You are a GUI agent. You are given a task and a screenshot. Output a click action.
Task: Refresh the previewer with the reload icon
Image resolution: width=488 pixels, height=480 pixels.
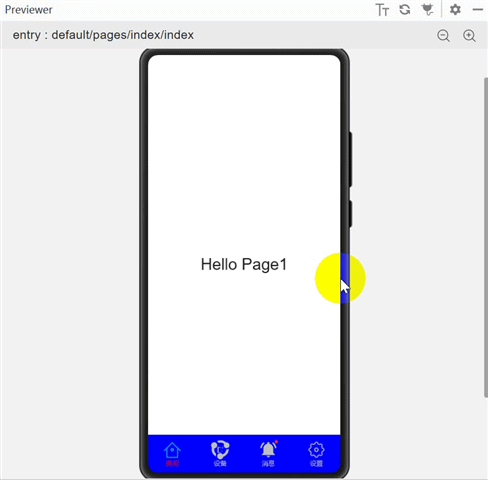click(405, 9)
